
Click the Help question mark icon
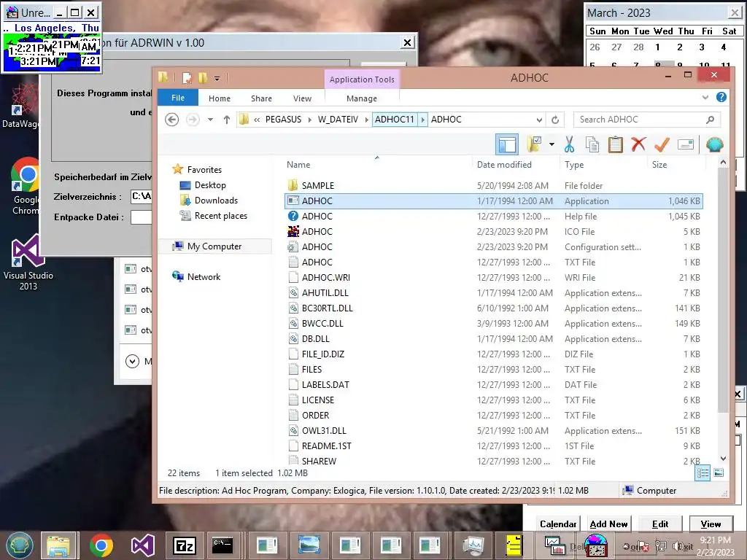pyautogui.click(x=721, y=97)
